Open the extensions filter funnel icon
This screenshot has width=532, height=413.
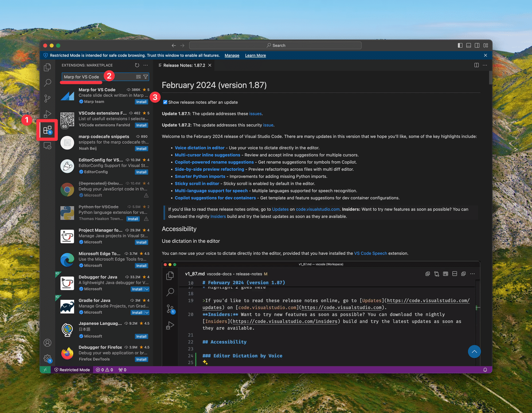point(145,77)
